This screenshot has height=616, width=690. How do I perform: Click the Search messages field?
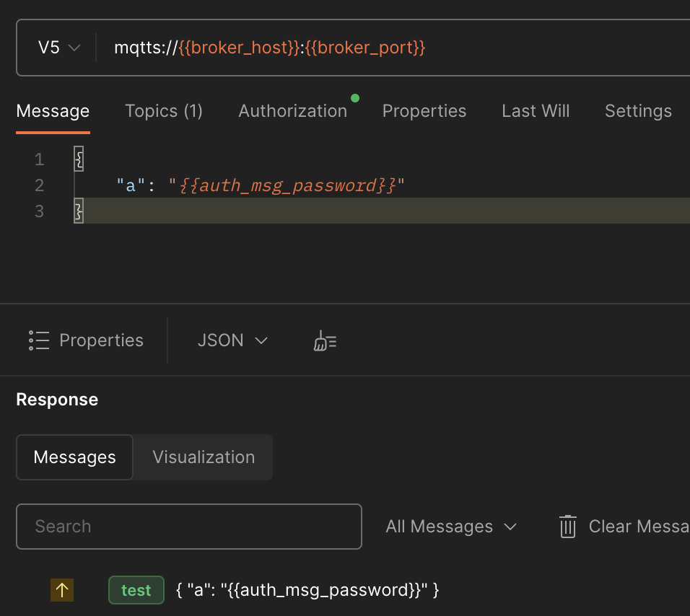tap(188, 527)
